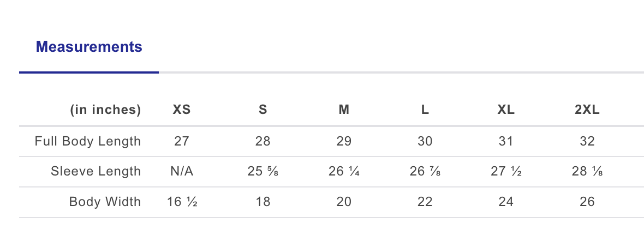Click the "(in inches)" header label
Viewport: 644px width, 230px height.
coord(105,110)
